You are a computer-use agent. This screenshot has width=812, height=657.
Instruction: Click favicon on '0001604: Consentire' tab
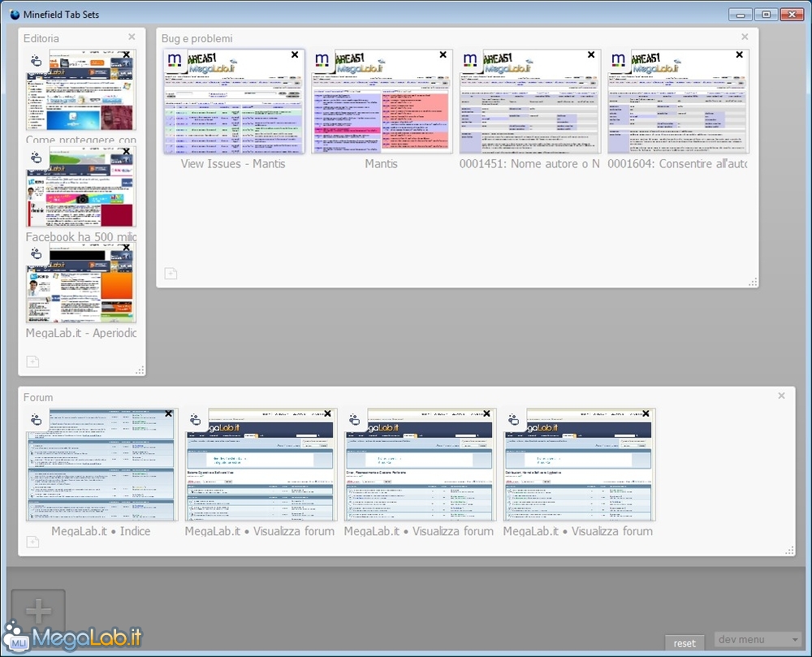[618, 60]
